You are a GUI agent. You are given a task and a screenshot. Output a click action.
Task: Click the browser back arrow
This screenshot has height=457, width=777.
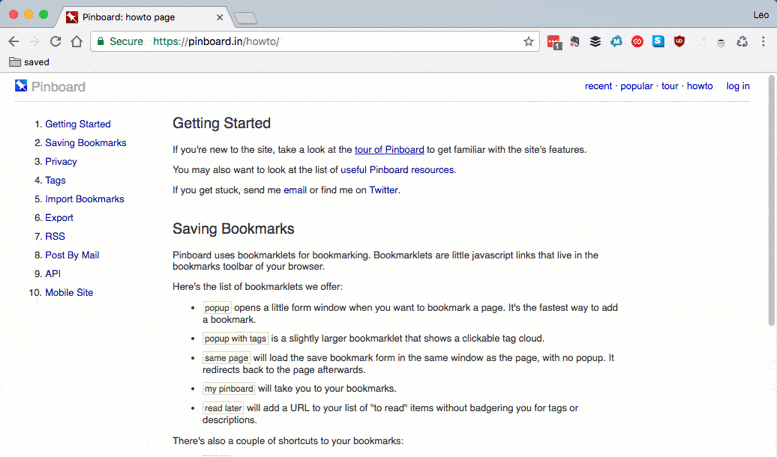click(x=14, y=42)
